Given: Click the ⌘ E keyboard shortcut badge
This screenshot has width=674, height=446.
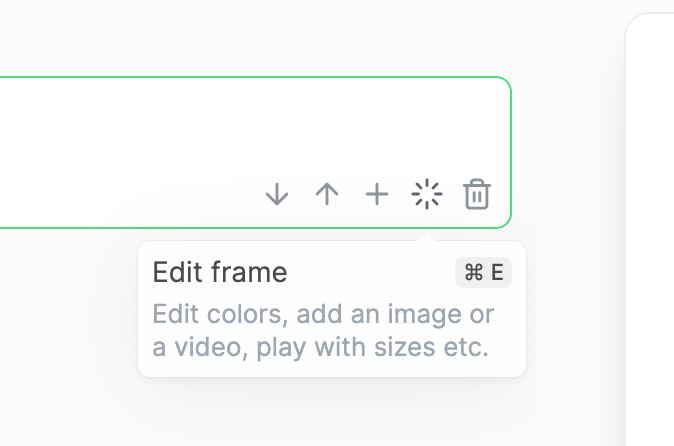Looking at the screenshot, I should coord(484,273).
